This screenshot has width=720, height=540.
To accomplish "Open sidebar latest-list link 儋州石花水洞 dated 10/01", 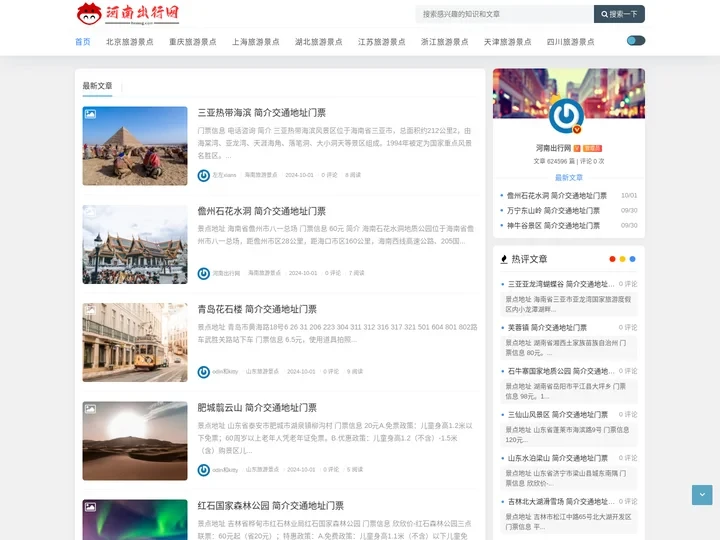I will (x=557, y=196).
